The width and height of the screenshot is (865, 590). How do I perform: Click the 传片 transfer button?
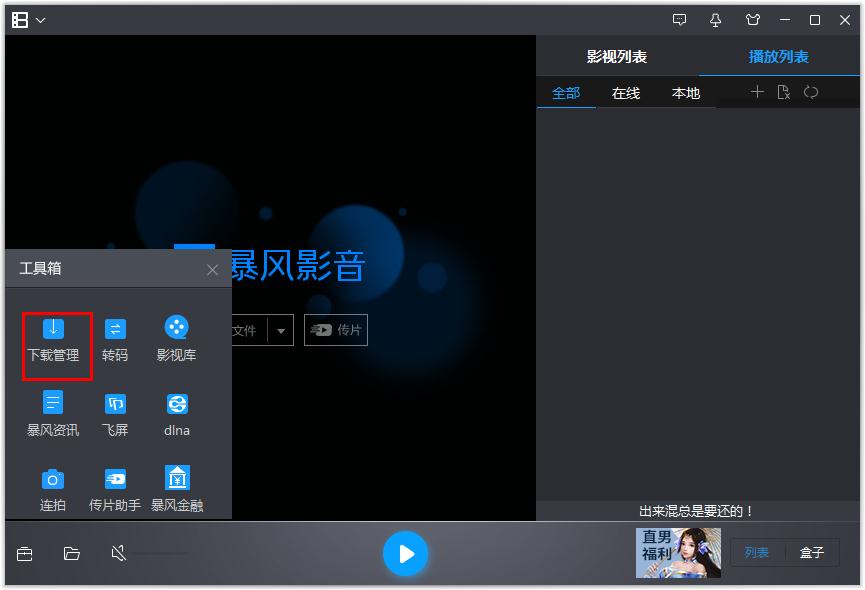(336, 330)
